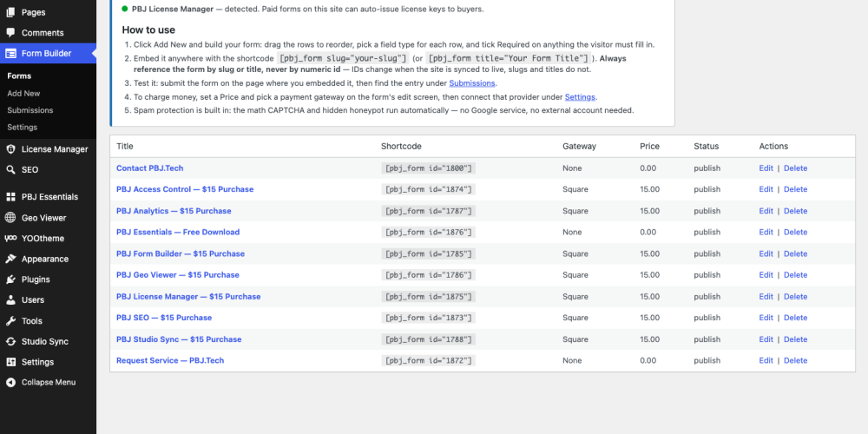The width and height of the screenshot is (868, 434).
Task: Click the Shortcode column header
Action: tap(401, 146)
